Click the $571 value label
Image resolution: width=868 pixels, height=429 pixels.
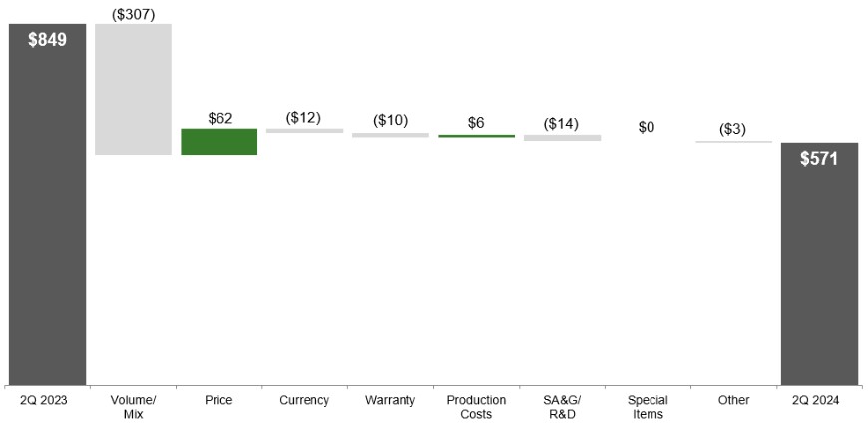point(819,158)
